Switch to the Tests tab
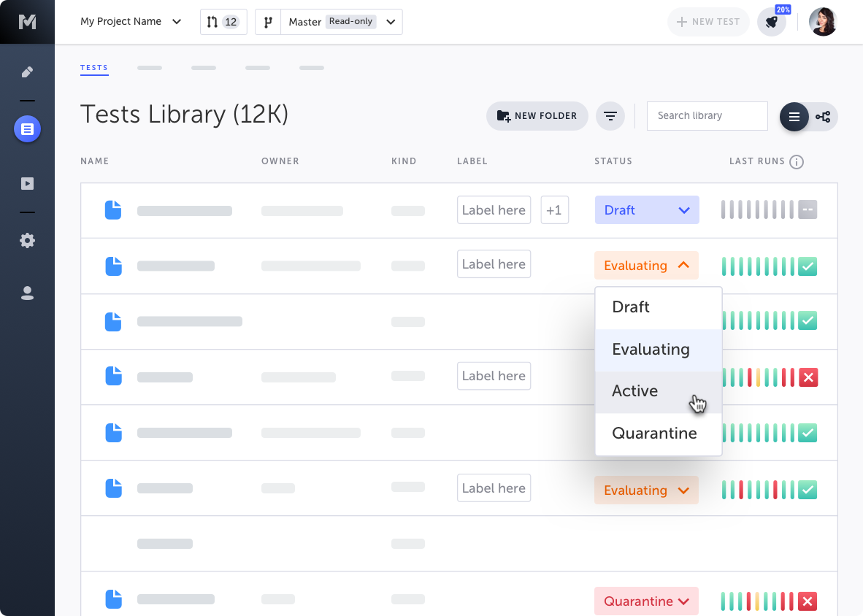863x616 pixels. [94, 67]
